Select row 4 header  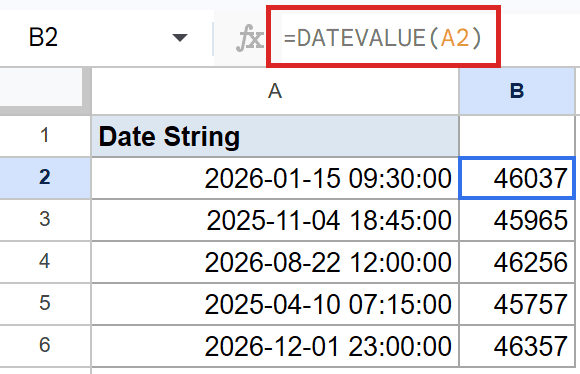(x=45, y=262)
